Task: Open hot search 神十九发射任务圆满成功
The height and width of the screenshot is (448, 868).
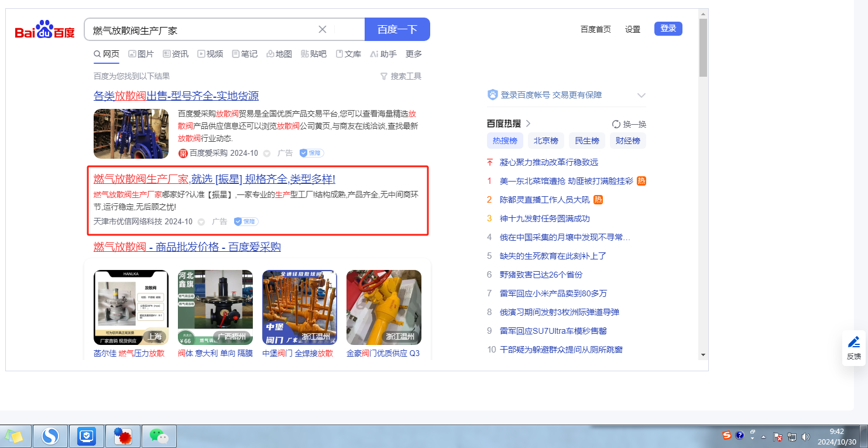Action: click(545, 218)
